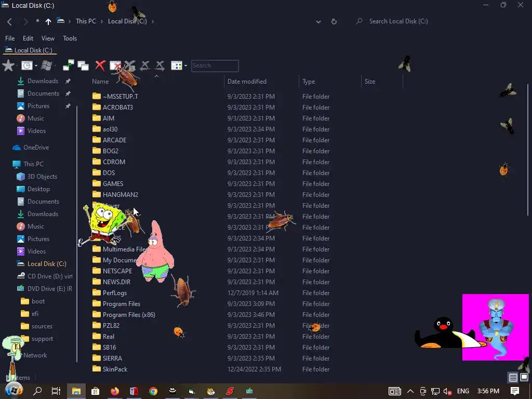The height and width of the screenshot is (399, 532).
Task: Select the HANGMAN2 folder
Action: (x=121, y=194)
